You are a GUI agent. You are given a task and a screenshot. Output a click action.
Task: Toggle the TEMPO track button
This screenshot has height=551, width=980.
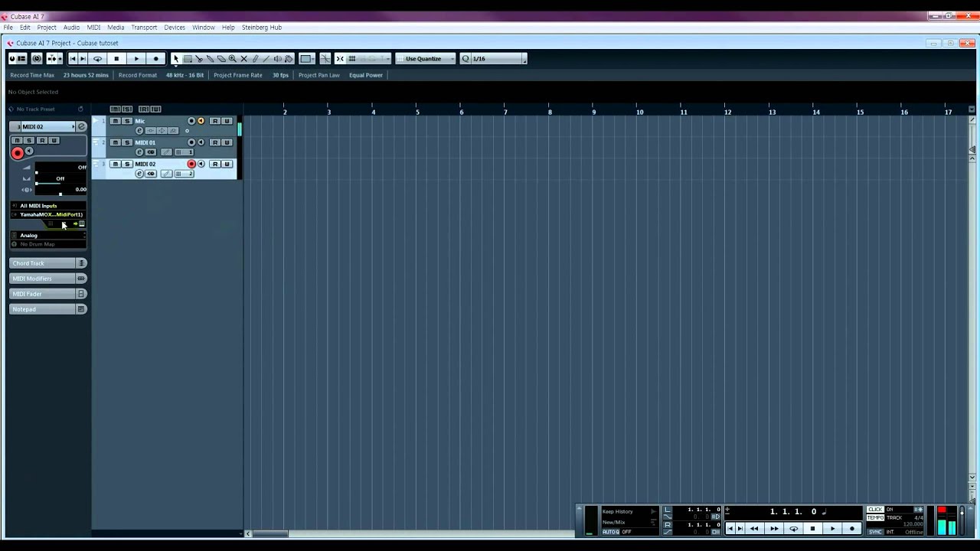[x=875, y=517]
